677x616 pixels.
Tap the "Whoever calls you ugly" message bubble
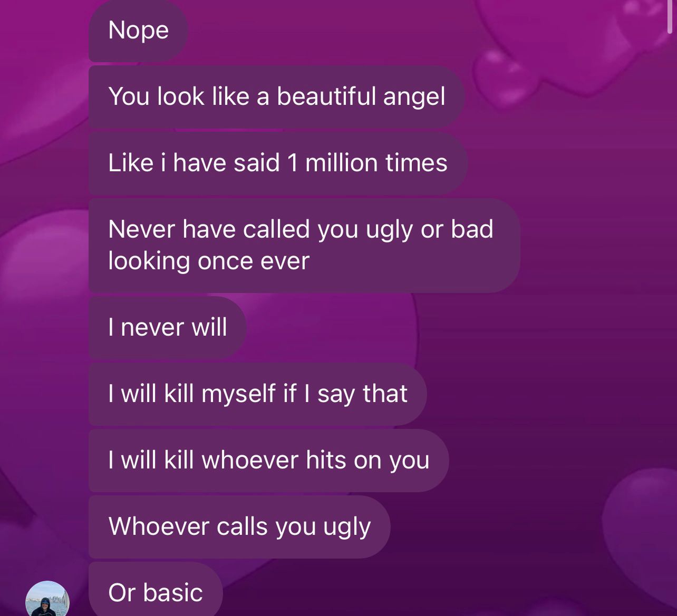[x=239, y=526]
